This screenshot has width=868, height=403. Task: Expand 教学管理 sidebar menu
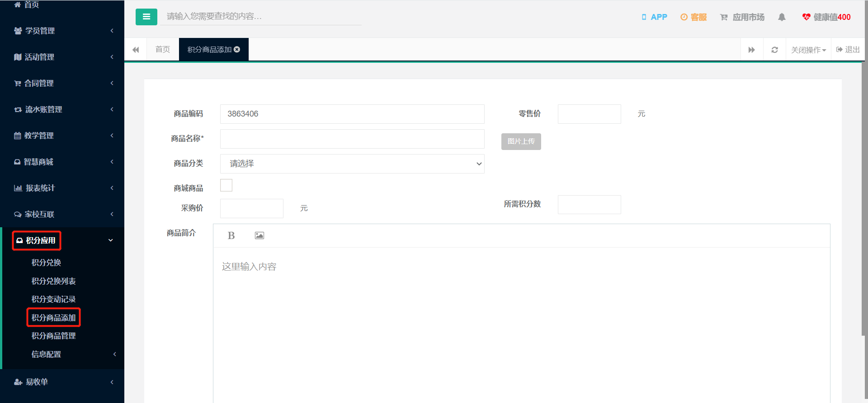[62, 136]
